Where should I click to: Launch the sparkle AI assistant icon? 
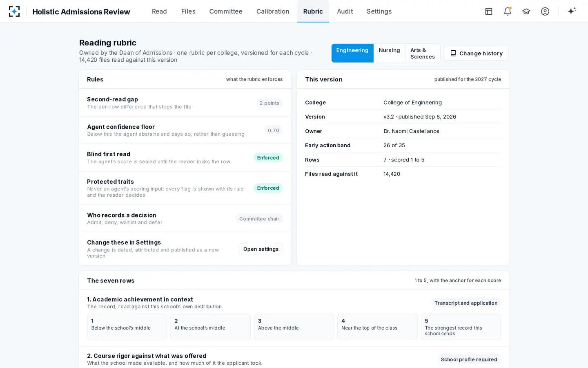tap(572, 11)
